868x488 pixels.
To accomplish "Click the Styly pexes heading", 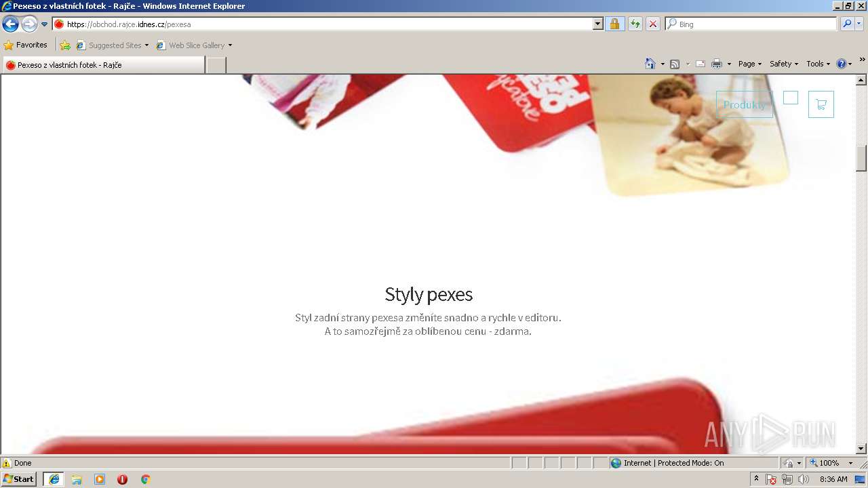I will tap(429, 294).
